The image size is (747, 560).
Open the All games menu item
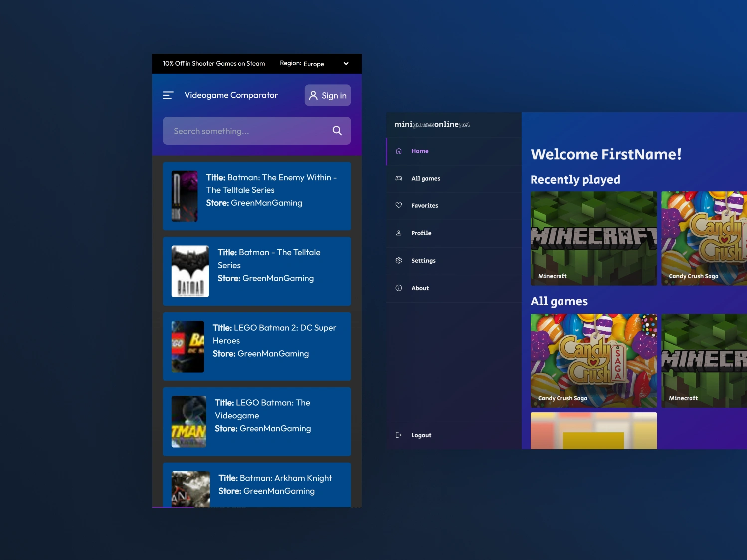[454, 179]
